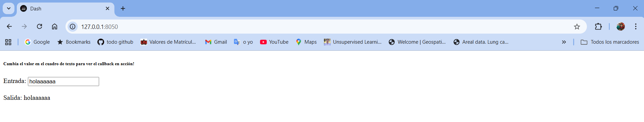Open the Unsupervised Learni... bookmark
Screen dimensions: 644x122
pos(352,42)
